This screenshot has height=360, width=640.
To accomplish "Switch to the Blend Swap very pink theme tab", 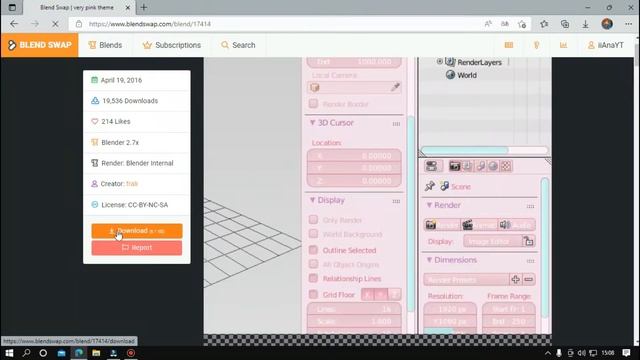I will (77, 7).
